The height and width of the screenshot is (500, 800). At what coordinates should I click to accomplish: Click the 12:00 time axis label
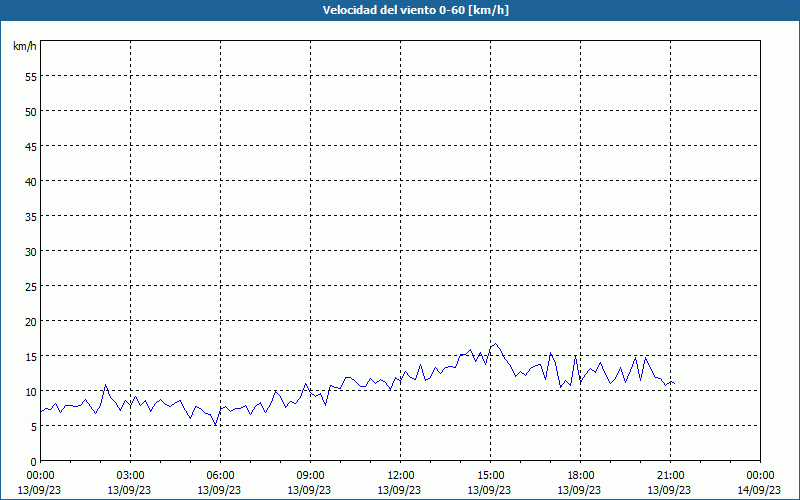(400, 476)
